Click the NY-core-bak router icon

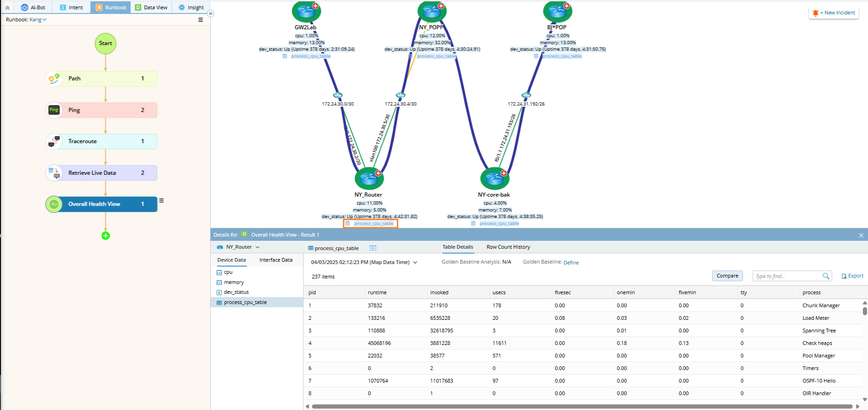[494, 179]
